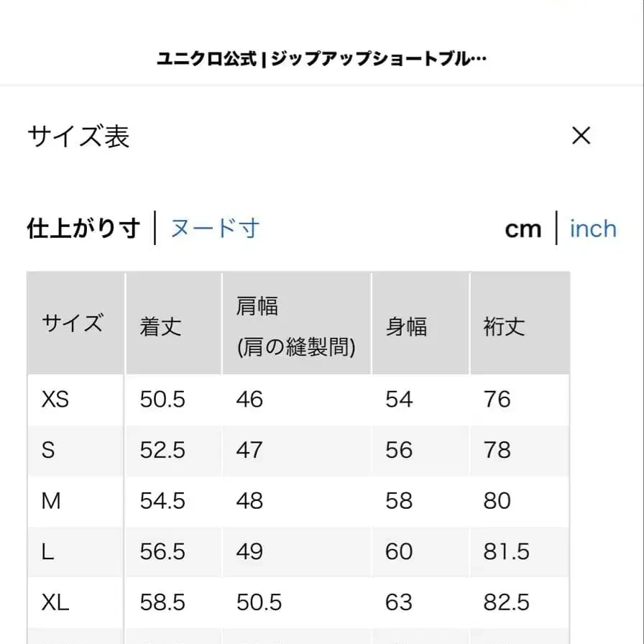Switch units to cm
The width and height of the screenshot is (644, 644).
click(x=523, y=228)
